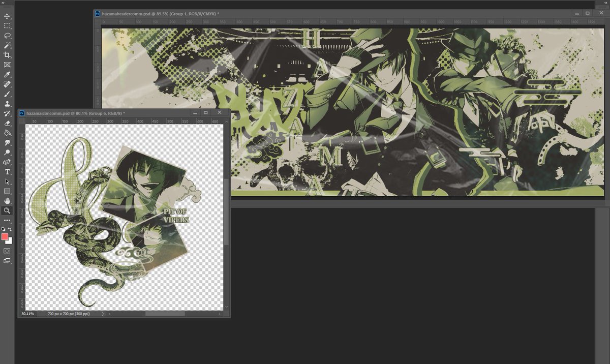Click scroll-down arrow in hazamaiconcomm window
This screenshot has height=364, width=610.
pos(227,308)
